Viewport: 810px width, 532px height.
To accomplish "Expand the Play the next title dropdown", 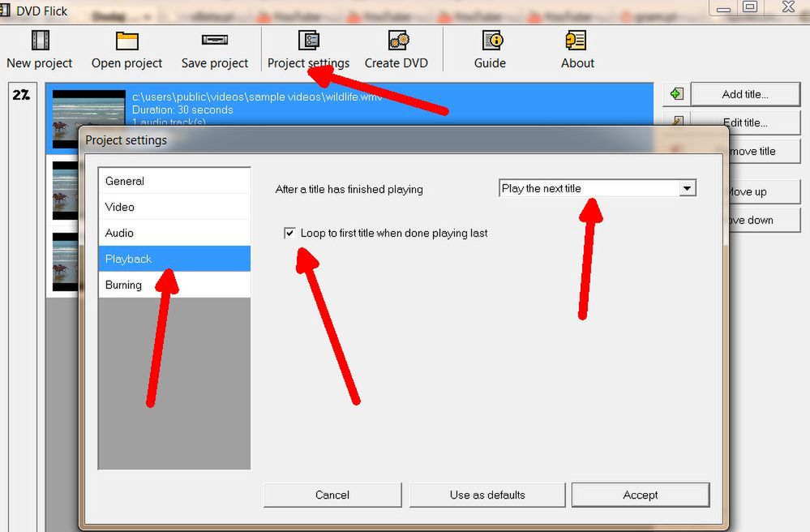I will pos(687,188).
